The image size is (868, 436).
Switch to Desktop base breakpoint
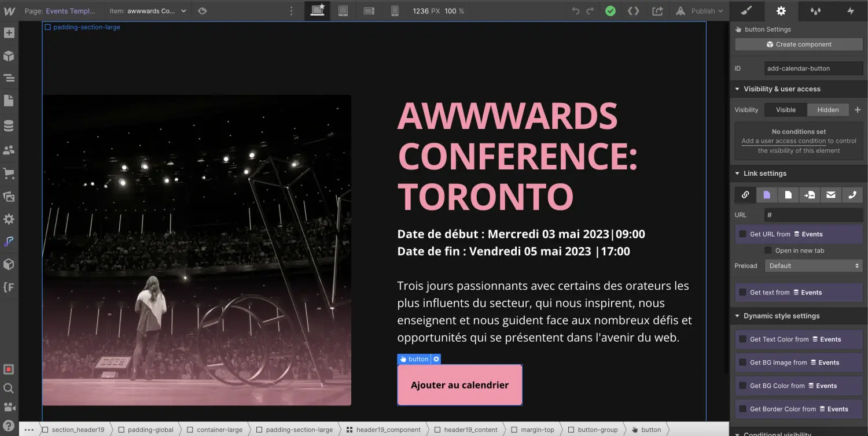(318, 10)
